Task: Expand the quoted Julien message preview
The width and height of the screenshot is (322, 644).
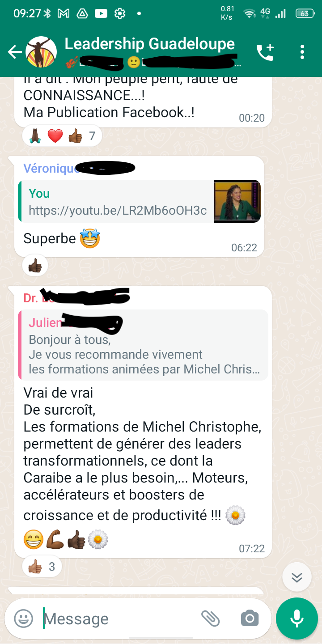Action: pos(143,345)
